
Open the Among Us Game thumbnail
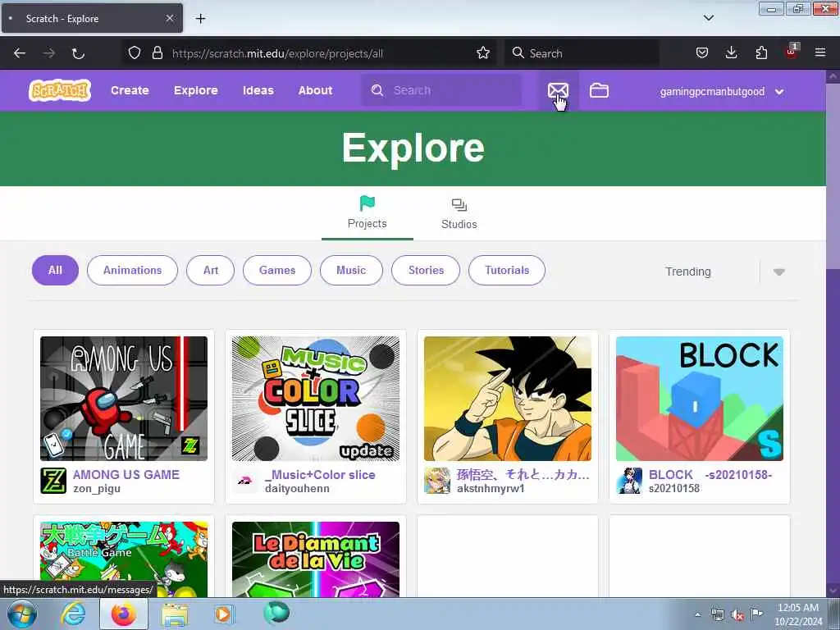coord(124,399)
